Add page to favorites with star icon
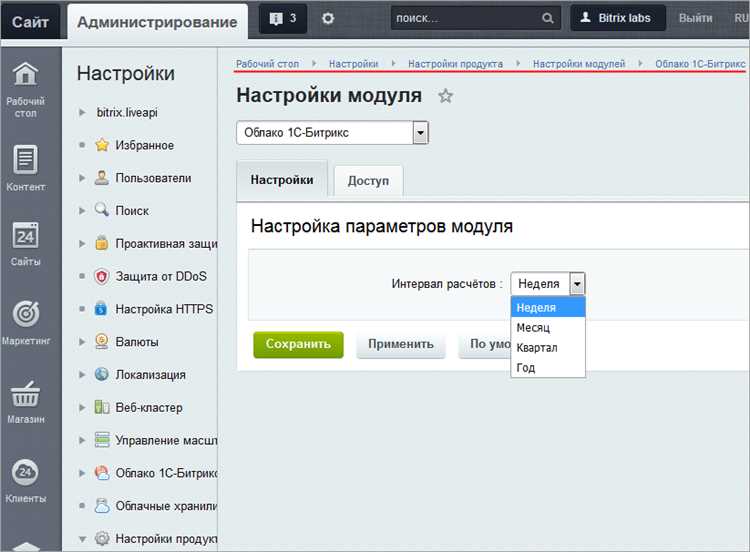This screenshot has height=552, width=750. 445,96
